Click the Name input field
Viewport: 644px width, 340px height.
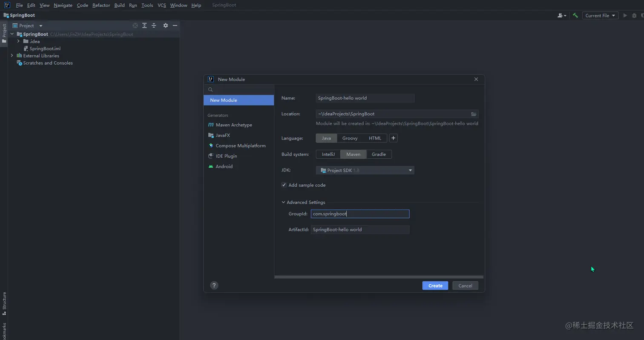coord(365,98)
